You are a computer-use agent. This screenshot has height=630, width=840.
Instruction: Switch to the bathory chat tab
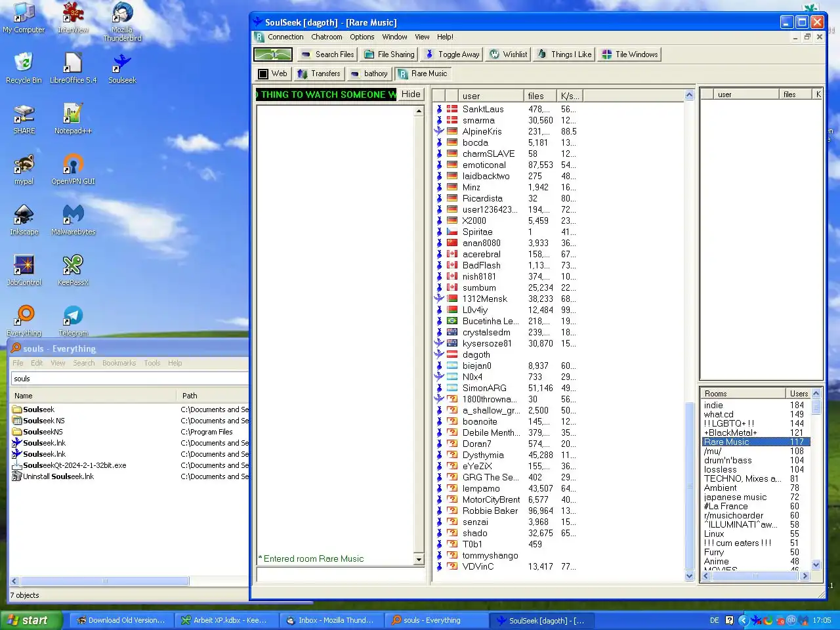pyautogui.click(x=369, y=73)
